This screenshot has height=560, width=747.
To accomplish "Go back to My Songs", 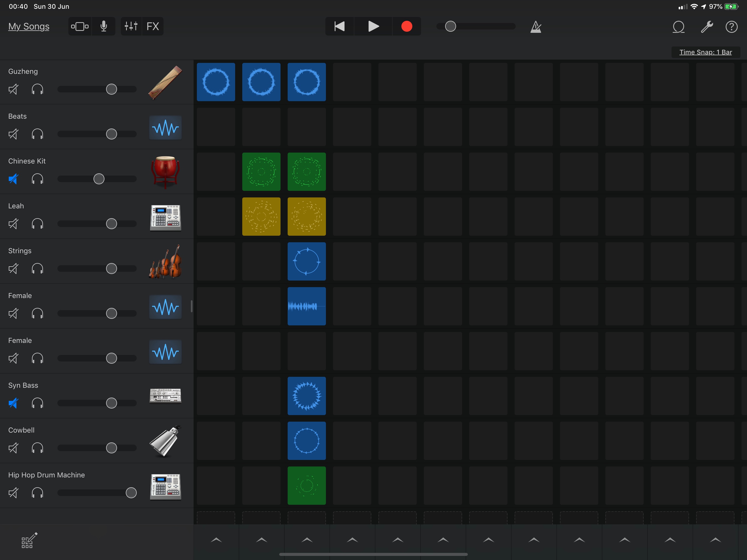I will click(29, 26).
